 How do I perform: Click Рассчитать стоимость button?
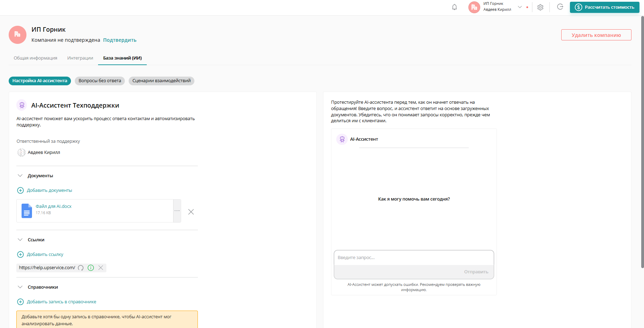point(604,7)
